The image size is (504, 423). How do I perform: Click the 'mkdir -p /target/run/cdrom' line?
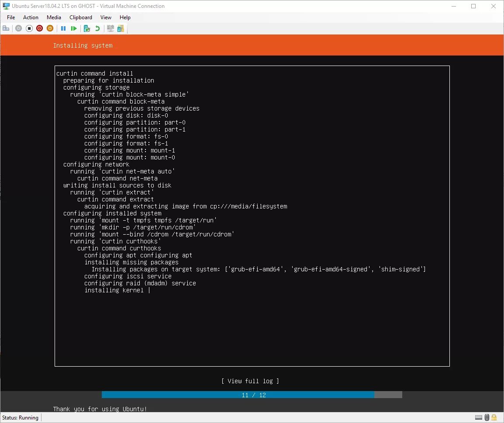coord(133,227)
